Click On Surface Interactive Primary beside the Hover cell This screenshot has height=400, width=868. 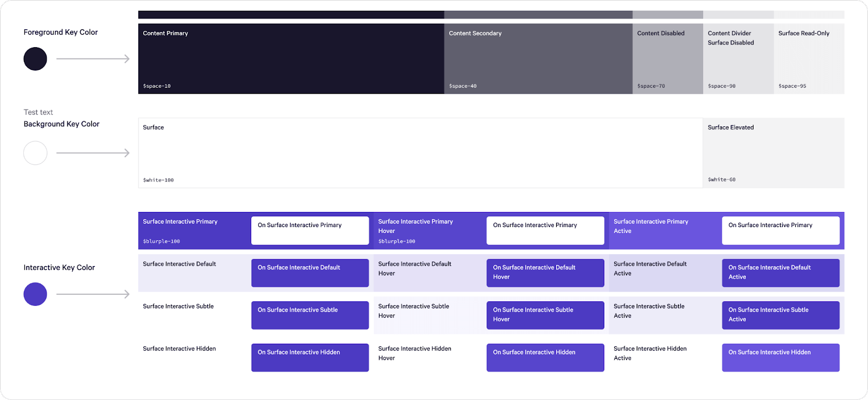click(x=545, y=230)
